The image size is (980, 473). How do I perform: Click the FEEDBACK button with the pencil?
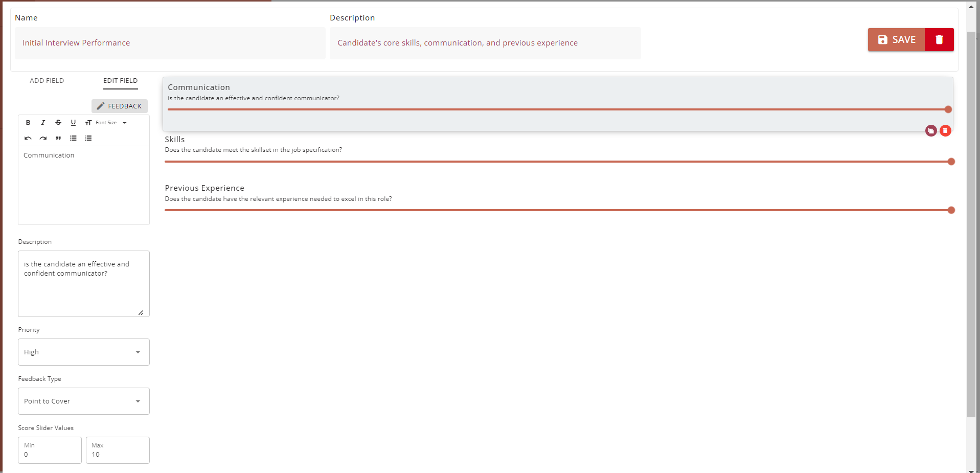120,106
